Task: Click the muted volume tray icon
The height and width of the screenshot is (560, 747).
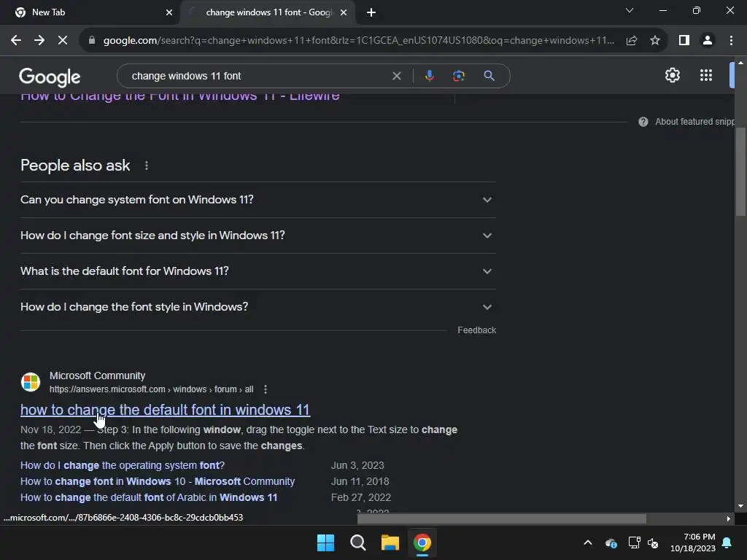Action: coord(653,542)
